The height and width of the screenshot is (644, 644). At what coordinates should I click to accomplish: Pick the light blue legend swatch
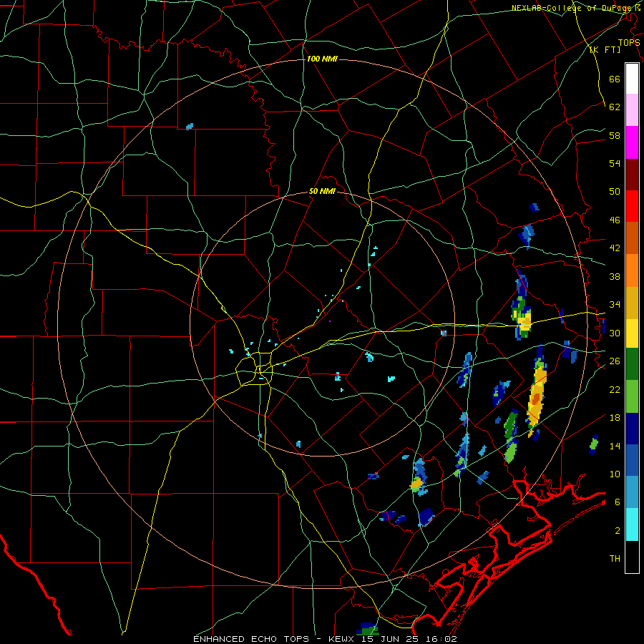[x=632, y=492]
